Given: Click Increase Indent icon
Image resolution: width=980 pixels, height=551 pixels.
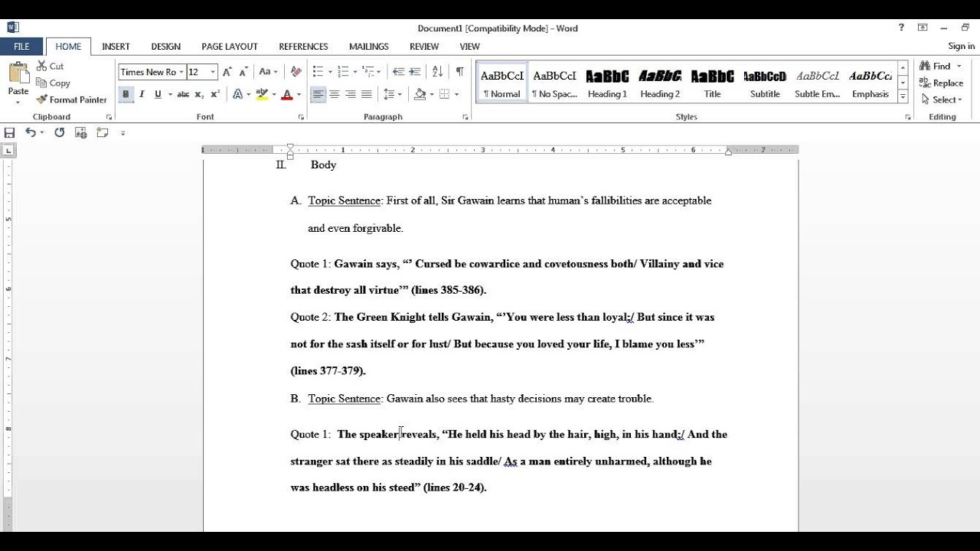Looking at the screenshot, I should (x=415, y=72).
